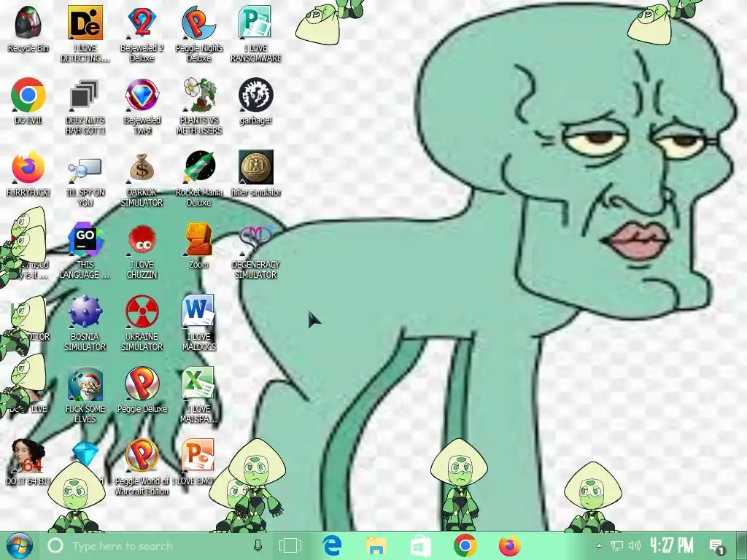The width and height of the screenshot is (747, 560).
Task: Open the 'PLANTS VS METH USERS' shortcut
Action: [x=198, y=95]
